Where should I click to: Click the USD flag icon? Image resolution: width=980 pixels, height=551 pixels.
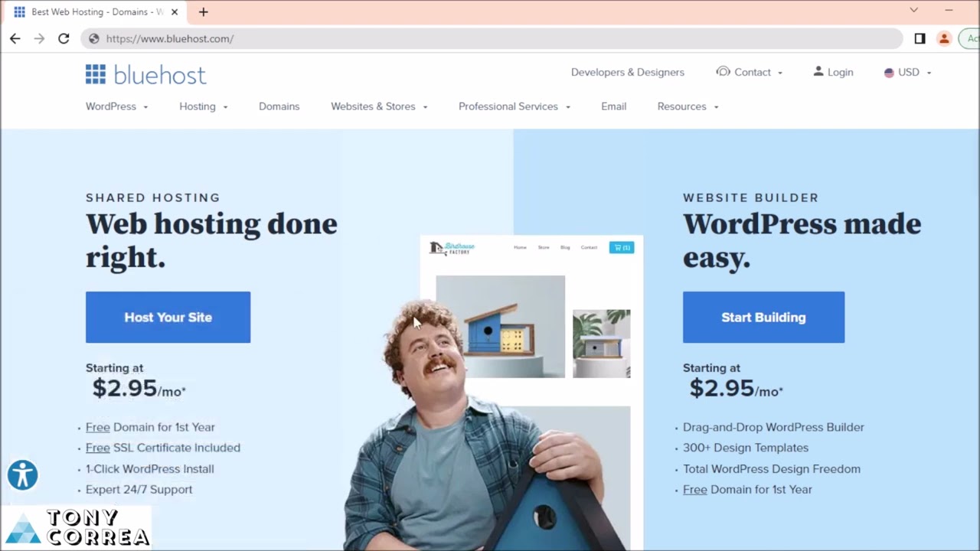click(889, 73)
